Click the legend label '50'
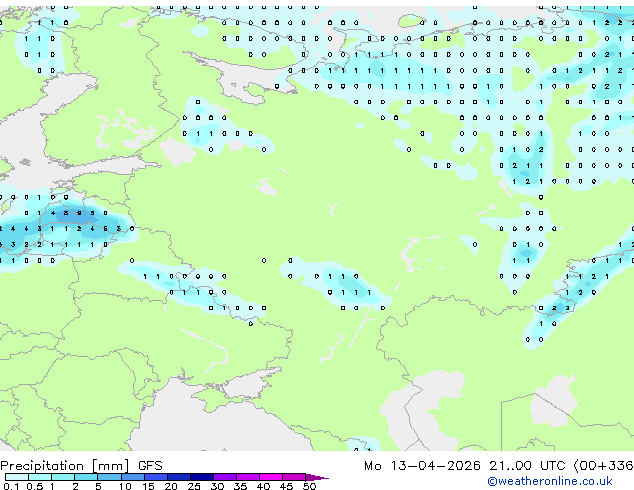This screenshot has height=490, width=634. (x=309, y=486)
